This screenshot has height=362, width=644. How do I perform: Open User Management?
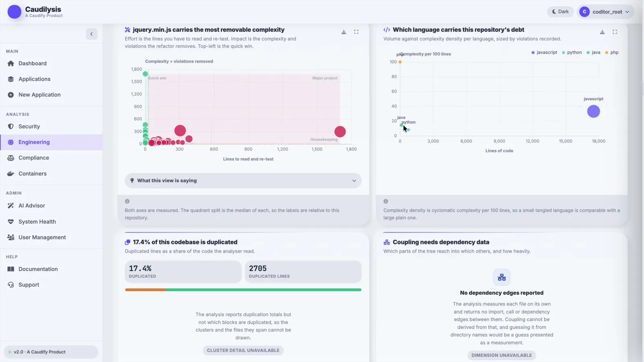point(51,237)
